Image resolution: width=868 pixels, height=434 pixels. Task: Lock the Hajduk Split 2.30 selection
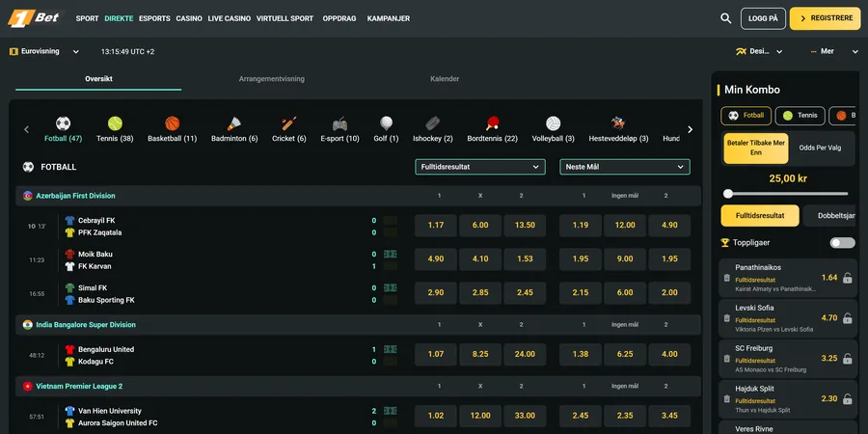tap(847, 399)
